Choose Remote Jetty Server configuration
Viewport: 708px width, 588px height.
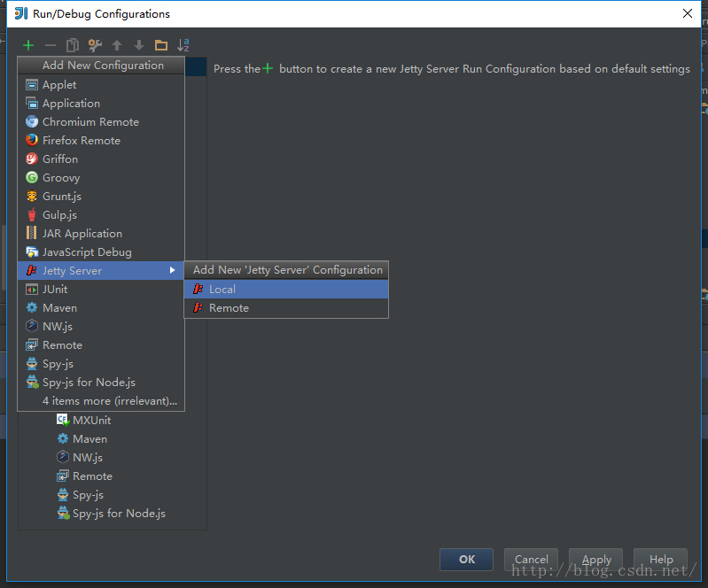(286, 308)
